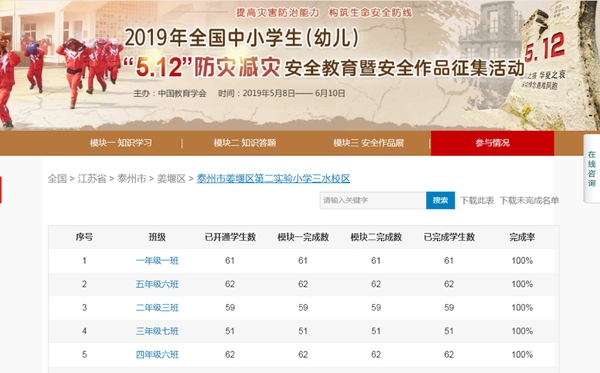This screenshot has width=600, height=373.
Task: Open the 在线咨询 side widget
Action: click(592, 169)
